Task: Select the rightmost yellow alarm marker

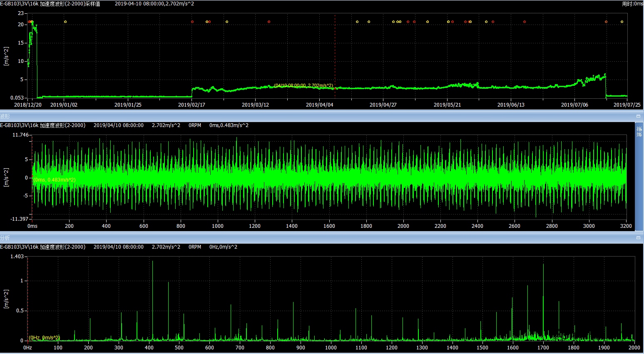Action: pos(622,22)
